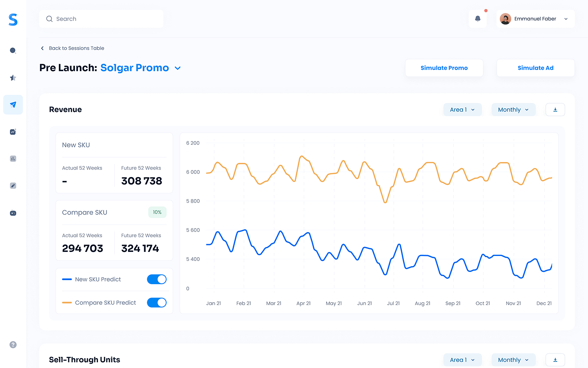Click the blue S logo in sidebar
The image size is (588, 368).
(13, 20)
